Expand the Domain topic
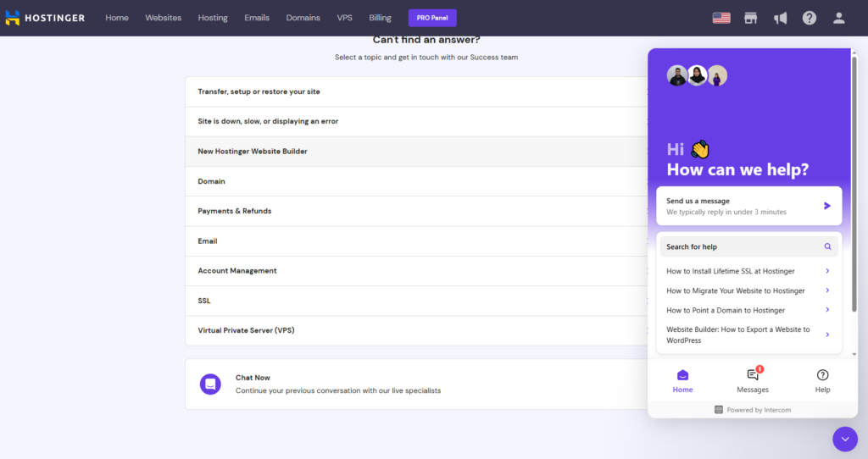Viewport: 868px width, 459px height. click(x=416, y=181)
